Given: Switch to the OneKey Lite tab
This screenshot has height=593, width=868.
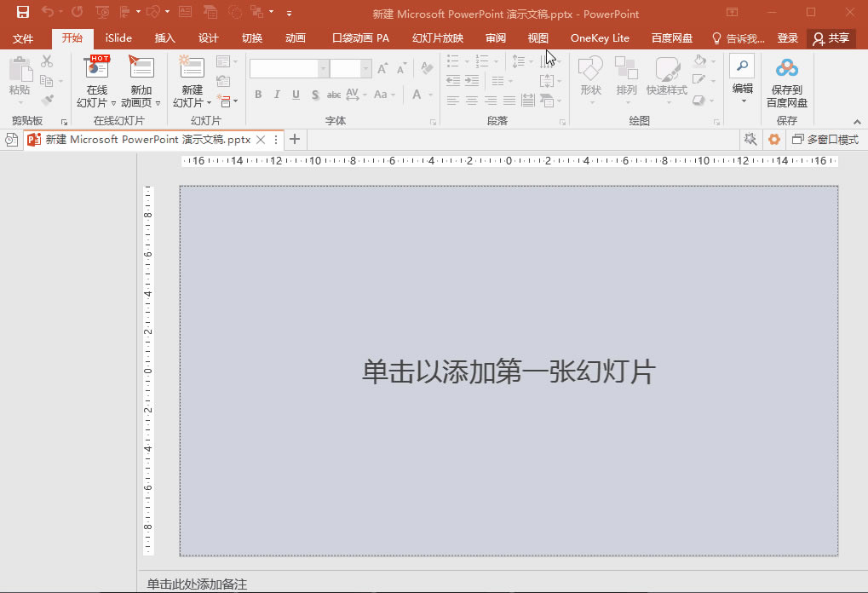Looking at the screenshot, I should [x=600, y=38].
